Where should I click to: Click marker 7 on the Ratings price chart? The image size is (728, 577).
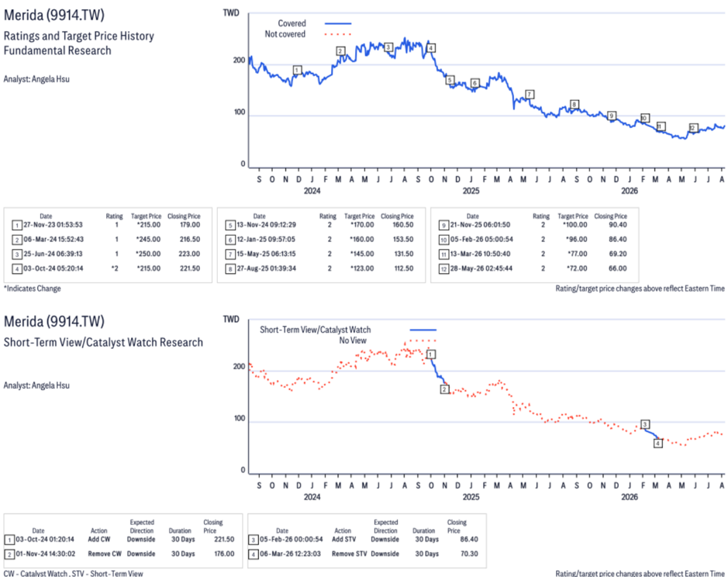pos(530,95)
